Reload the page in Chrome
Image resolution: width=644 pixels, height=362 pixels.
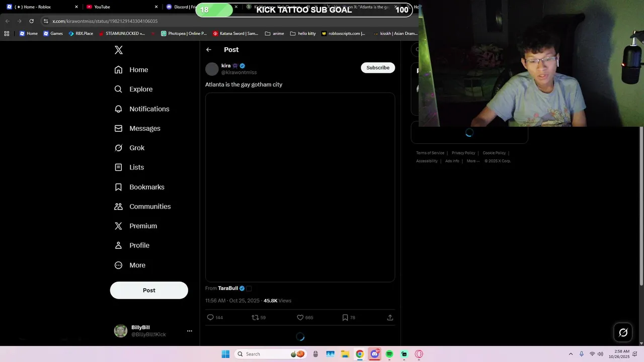(32, 21)
